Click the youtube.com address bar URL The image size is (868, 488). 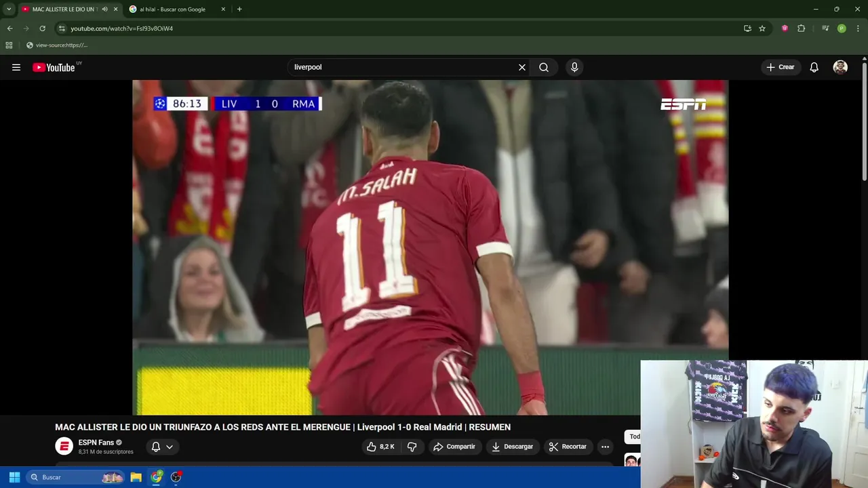pyautogui.click(x=122, y=28)
